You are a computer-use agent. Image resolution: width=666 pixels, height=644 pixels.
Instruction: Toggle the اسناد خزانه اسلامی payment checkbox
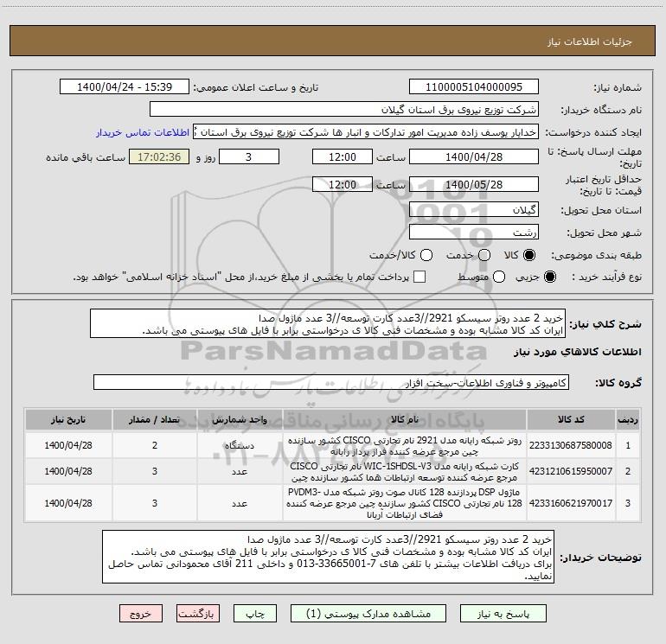[419, 277]
